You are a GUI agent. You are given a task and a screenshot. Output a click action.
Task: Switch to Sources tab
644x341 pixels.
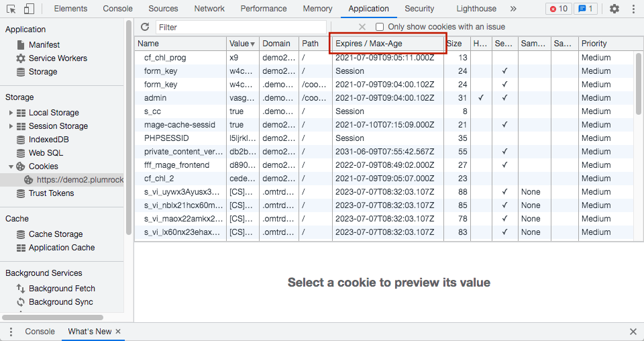point(163,9)
